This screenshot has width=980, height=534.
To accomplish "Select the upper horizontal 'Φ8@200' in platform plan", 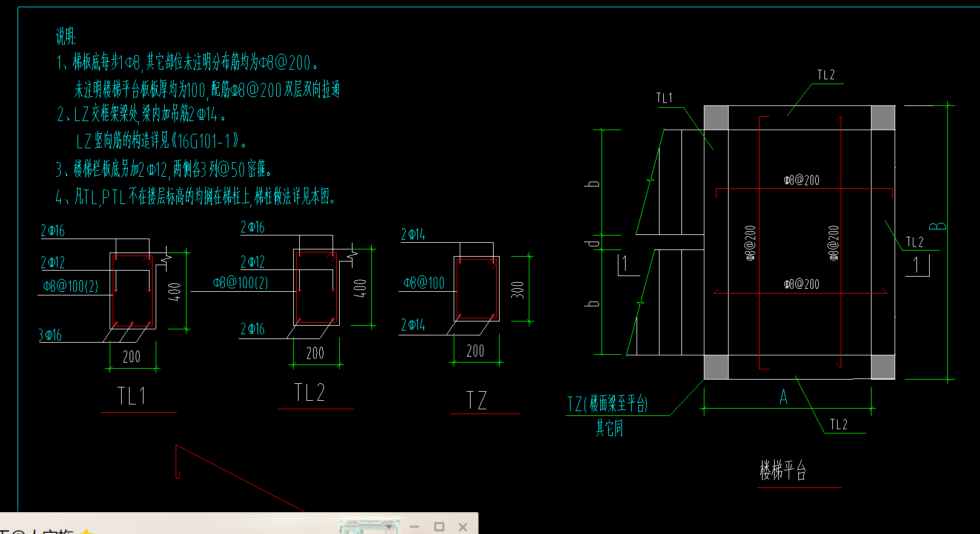I will coord(801,180).
